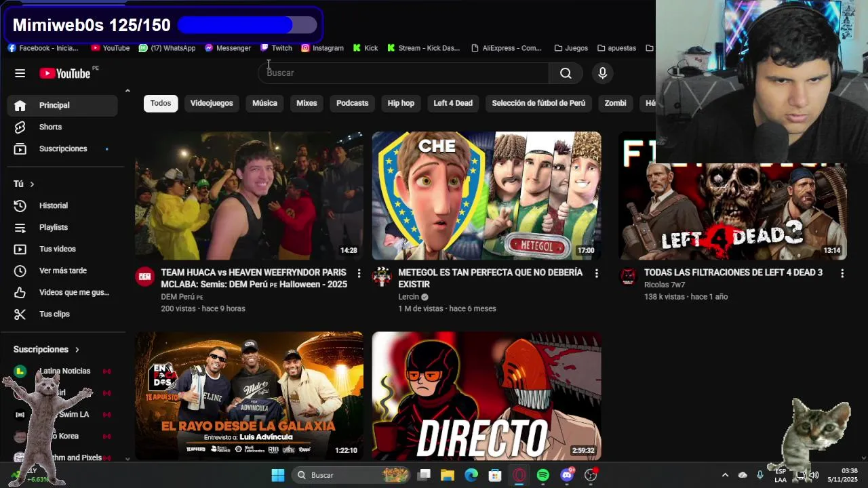The image size is (868, 488).
Task: Open Playlists in the sidebar
Action: click(x=62, y=227)
